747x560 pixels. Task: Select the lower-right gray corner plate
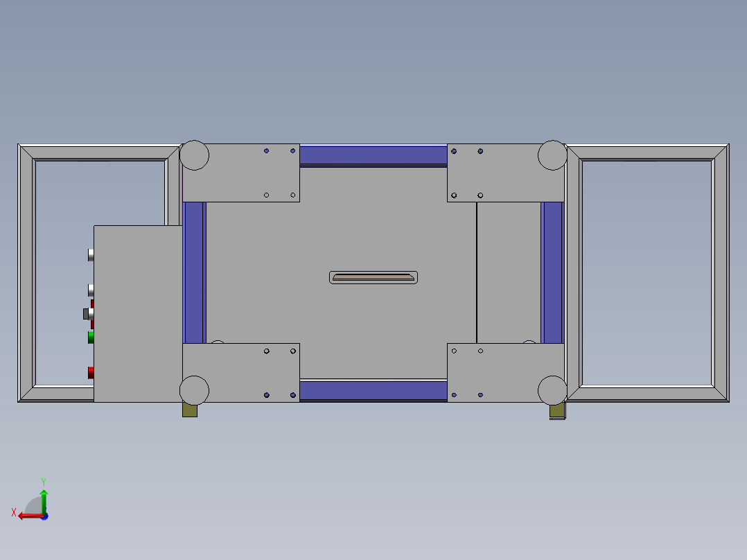point(505,373)
